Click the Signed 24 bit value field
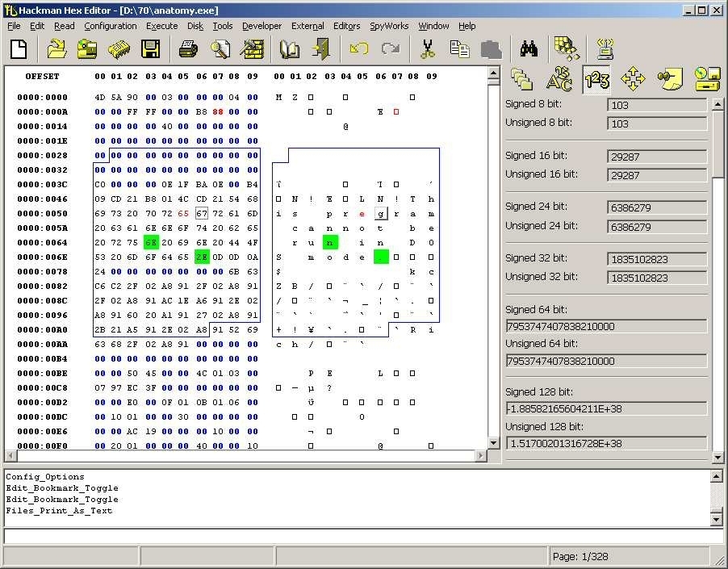The image size is (728, 569). (657, 207)
